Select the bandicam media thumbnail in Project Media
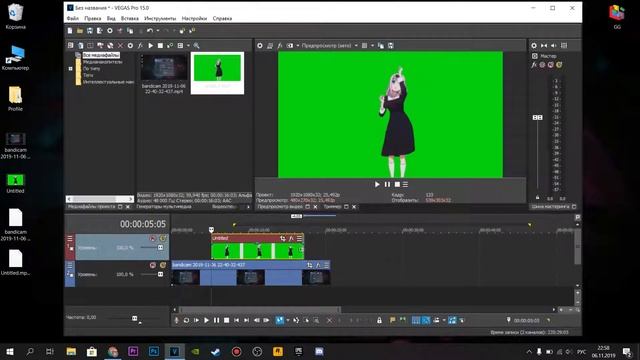This screenshot has height=360, width=640. tap(164, 68)
